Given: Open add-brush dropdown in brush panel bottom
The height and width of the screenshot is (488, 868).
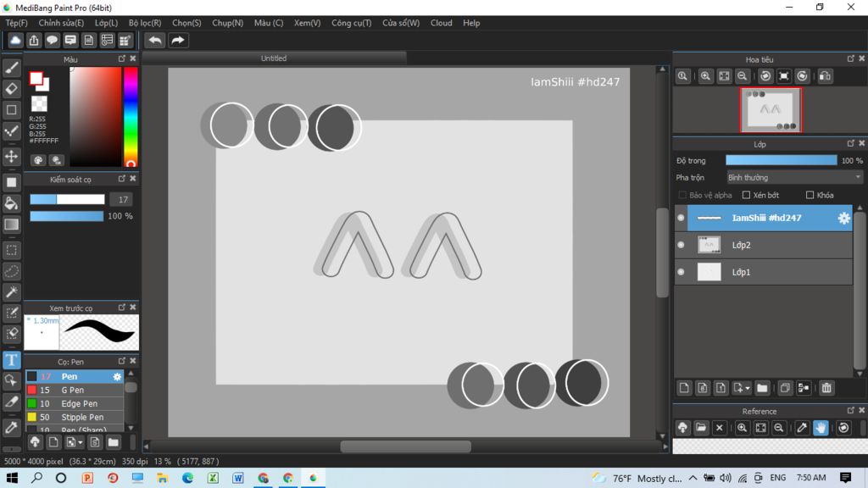Looking at the screenshot, I should click(81, 442).
